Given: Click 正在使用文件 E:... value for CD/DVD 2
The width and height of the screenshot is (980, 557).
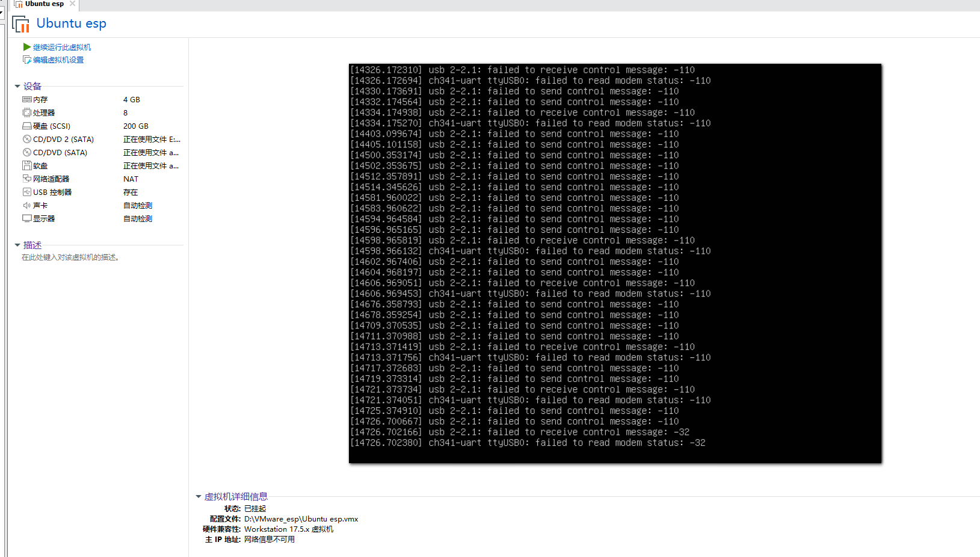Looking at the screenshot, I should coord(152,139).
